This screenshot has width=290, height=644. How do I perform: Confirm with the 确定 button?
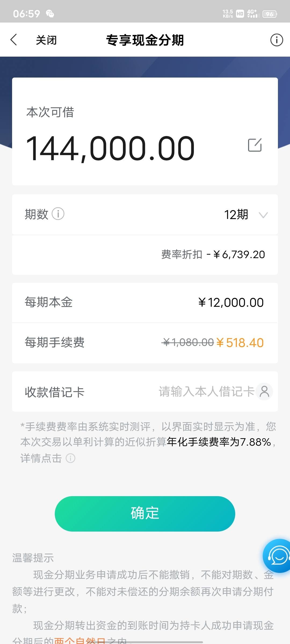[x=145, y=514]
